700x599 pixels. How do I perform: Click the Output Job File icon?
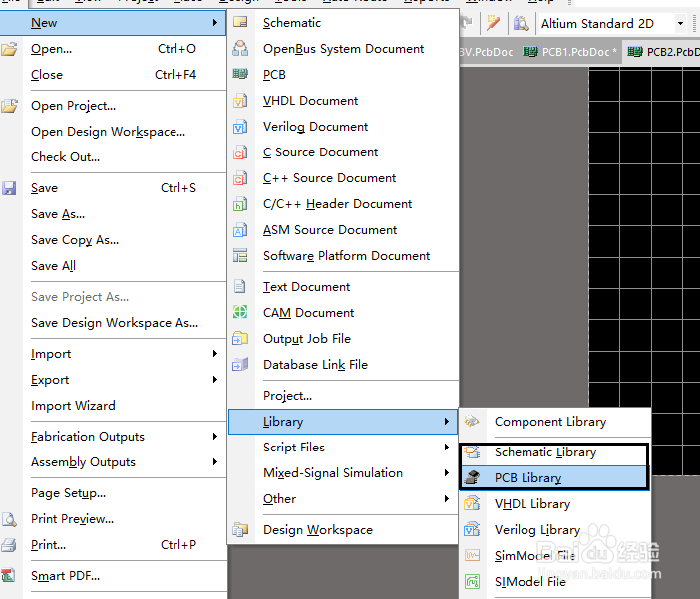click(240, 338)
